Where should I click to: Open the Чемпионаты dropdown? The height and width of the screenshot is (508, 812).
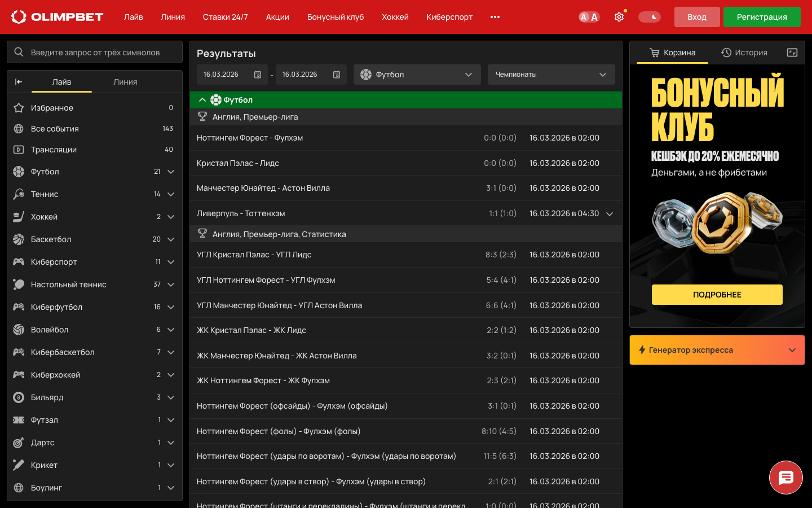(551, 75)
